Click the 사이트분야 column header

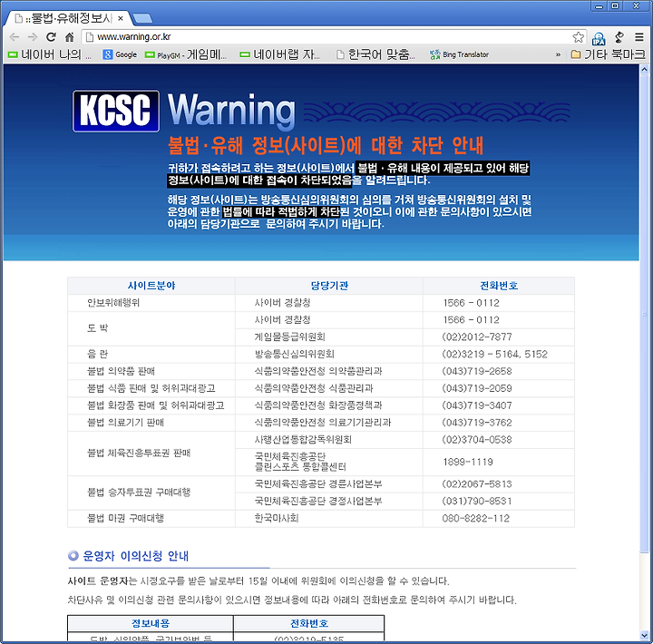coord(151,286)
